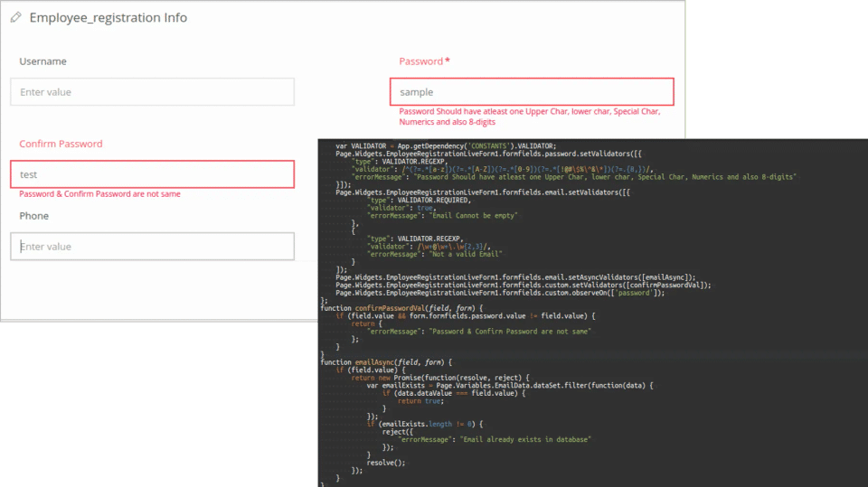The width and height of the screenshot is (868, 487).
Task: Click the password rules error message below Password field
Action: 529,117
